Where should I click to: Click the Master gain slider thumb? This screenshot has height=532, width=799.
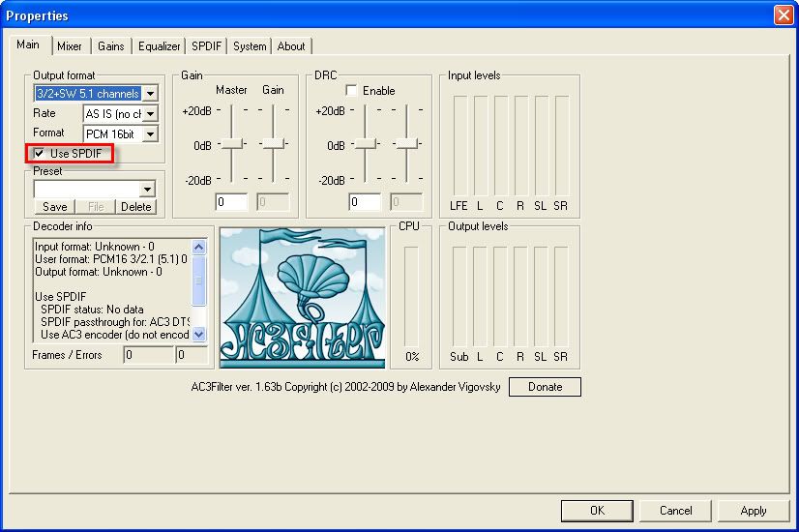tap(232, 144)
